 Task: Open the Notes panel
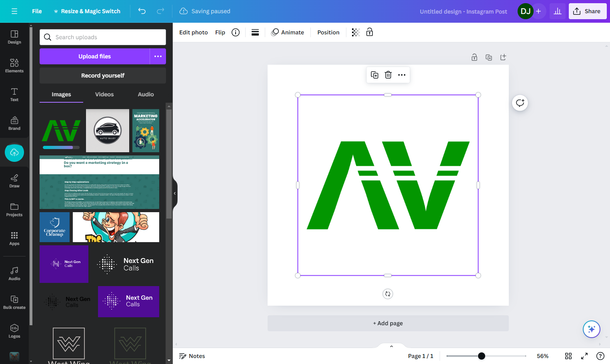(192, 356)
